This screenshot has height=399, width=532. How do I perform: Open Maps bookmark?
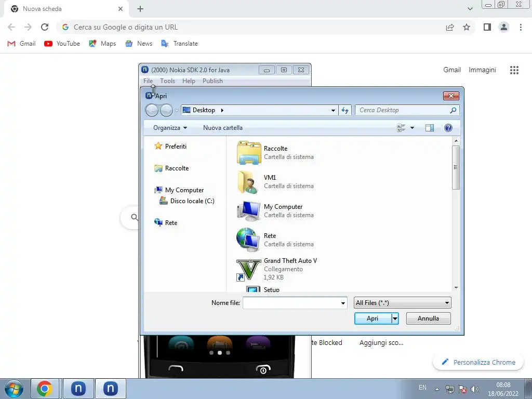102,44
